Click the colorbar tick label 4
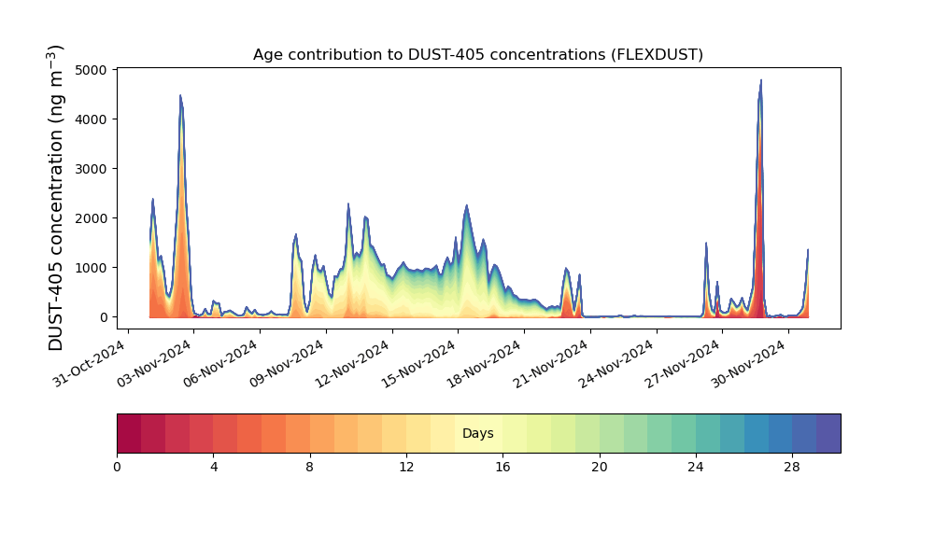 point(214,468)
